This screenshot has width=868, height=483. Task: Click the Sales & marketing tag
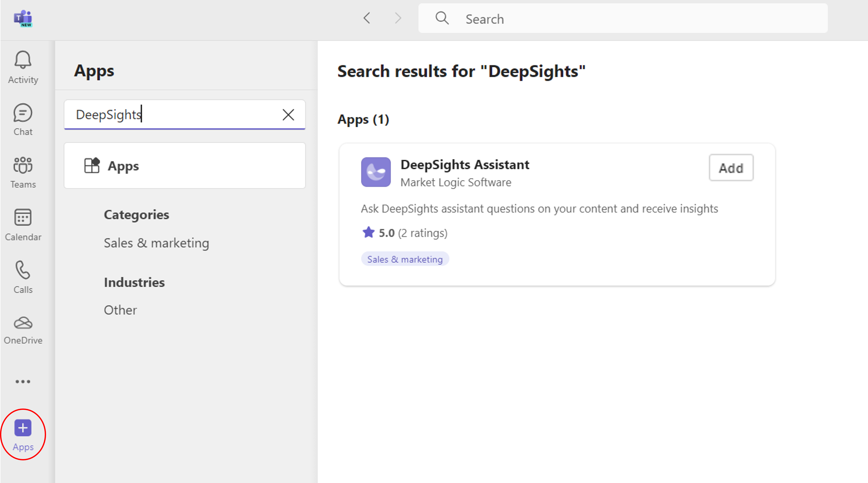point(405,259)
